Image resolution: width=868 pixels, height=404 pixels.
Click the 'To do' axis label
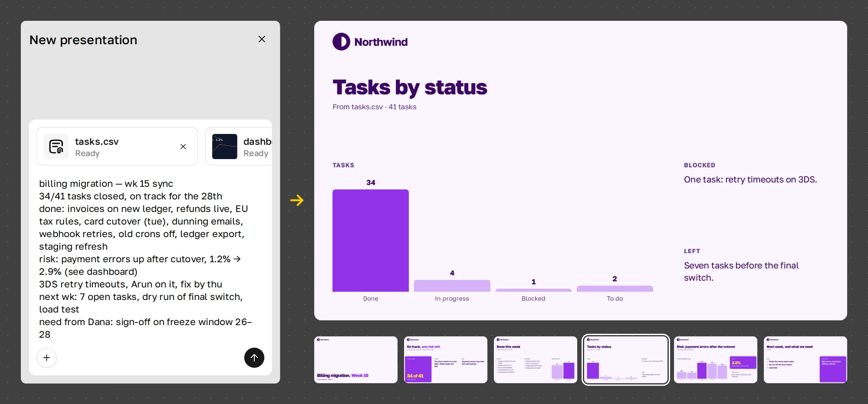(x=615, y=299)
